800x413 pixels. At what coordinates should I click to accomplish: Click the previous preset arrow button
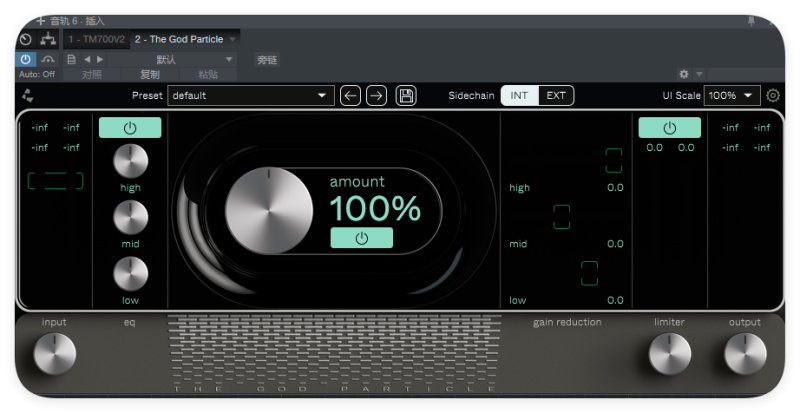pyautogui.click(x=350, y=96)
